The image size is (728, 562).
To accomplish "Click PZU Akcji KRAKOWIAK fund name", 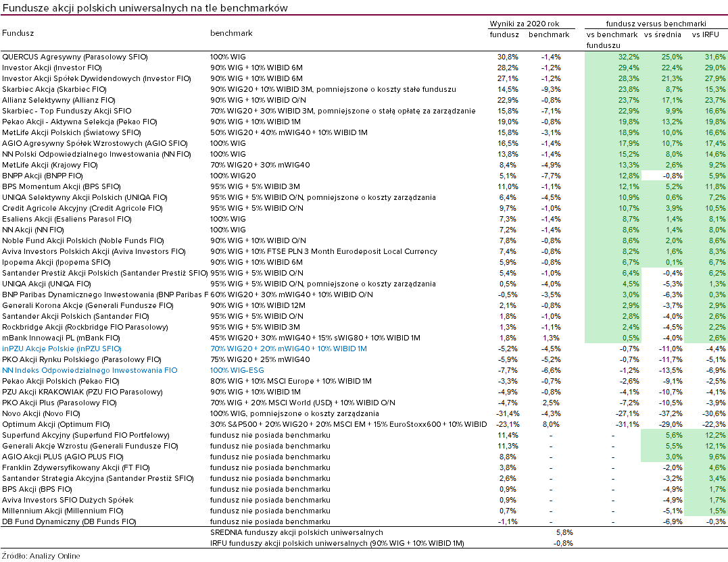I will pyautogui.click(x=82, y=392).
